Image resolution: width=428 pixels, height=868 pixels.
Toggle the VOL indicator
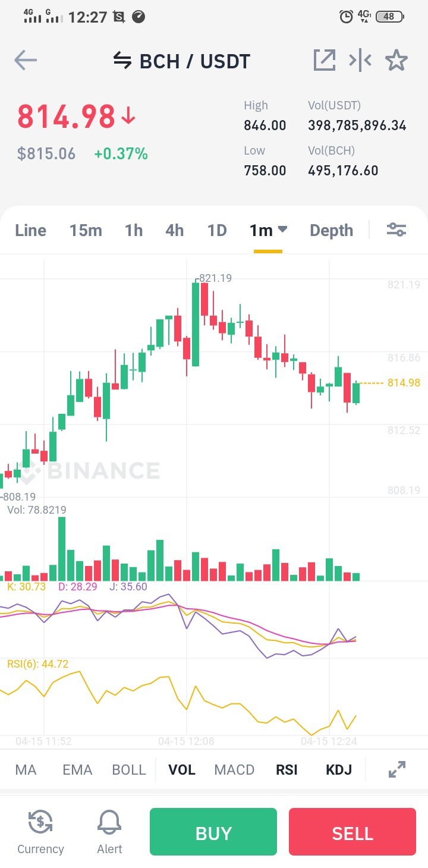[182, 770]
